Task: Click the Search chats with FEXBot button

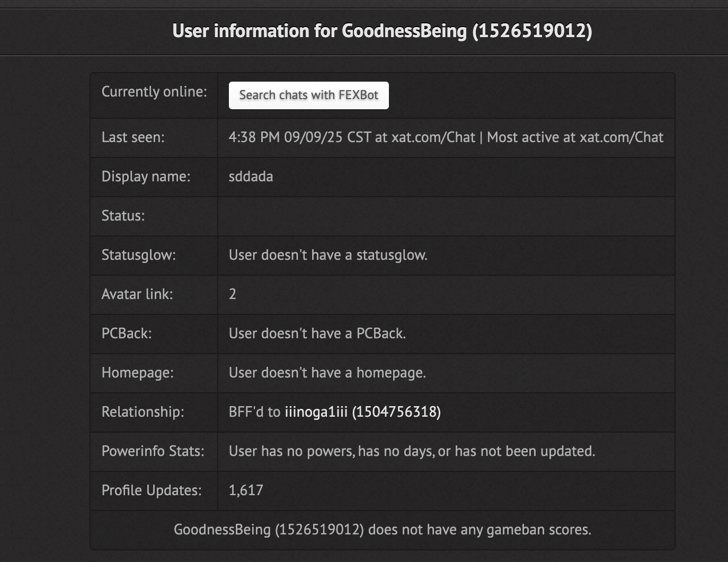Action: click(x=308, y=95)
